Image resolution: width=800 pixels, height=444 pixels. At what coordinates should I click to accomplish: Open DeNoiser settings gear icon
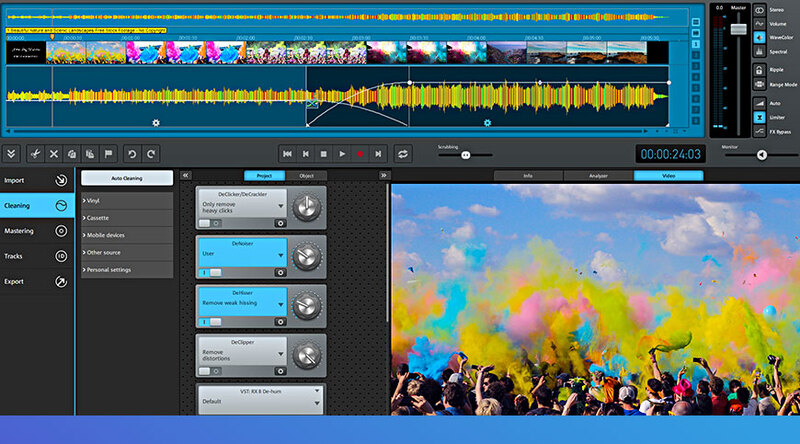[x=280, y=272]
